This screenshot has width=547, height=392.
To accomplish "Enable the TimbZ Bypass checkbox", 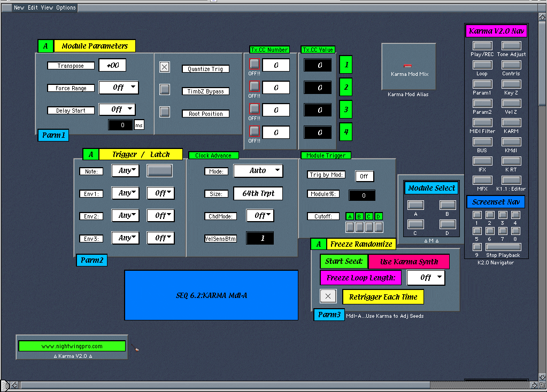I will [165, 90].
